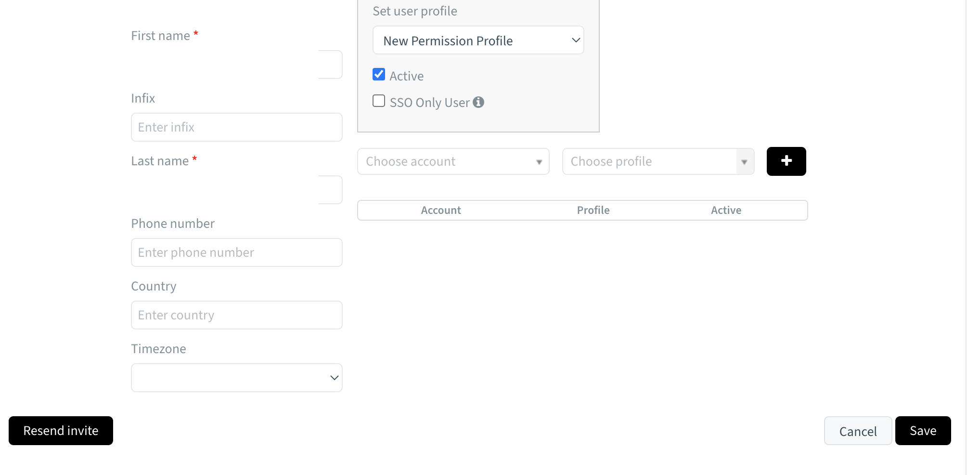980x475 pixels.
Task: Open the Timezone selector
Action: pyautogui.click(x=236, y=378)
